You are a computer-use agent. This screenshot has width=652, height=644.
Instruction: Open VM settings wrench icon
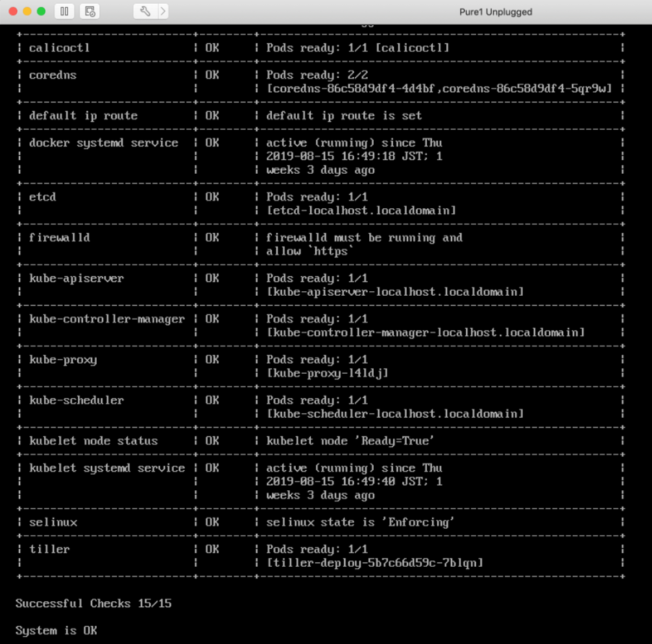pyautogui.click(x=145, y=11)
